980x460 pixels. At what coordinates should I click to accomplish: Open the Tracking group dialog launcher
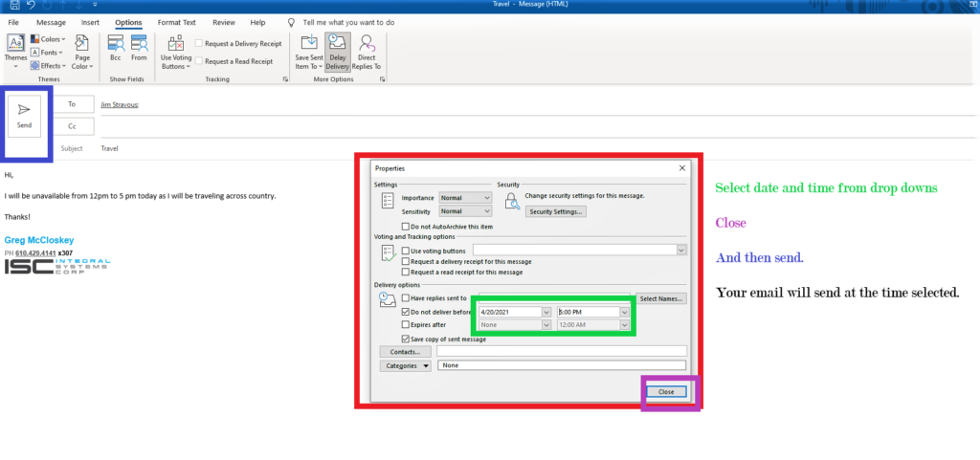[285, 79]
